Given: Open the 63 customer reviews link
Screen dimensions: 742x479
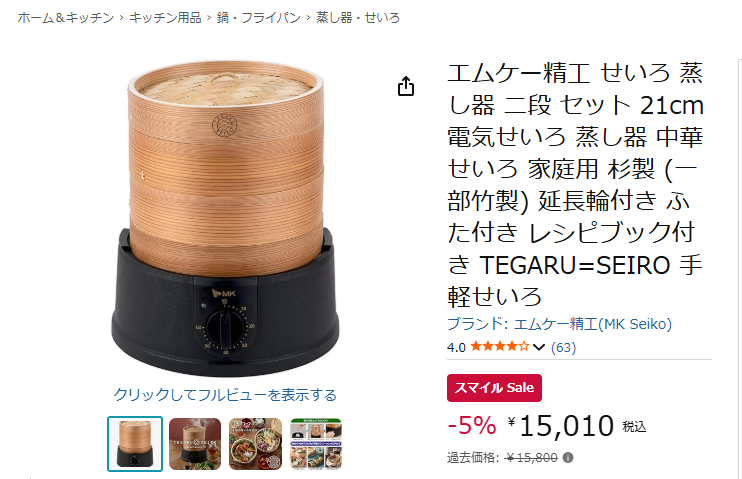Looking at the screenshot, I should [563, 347].
